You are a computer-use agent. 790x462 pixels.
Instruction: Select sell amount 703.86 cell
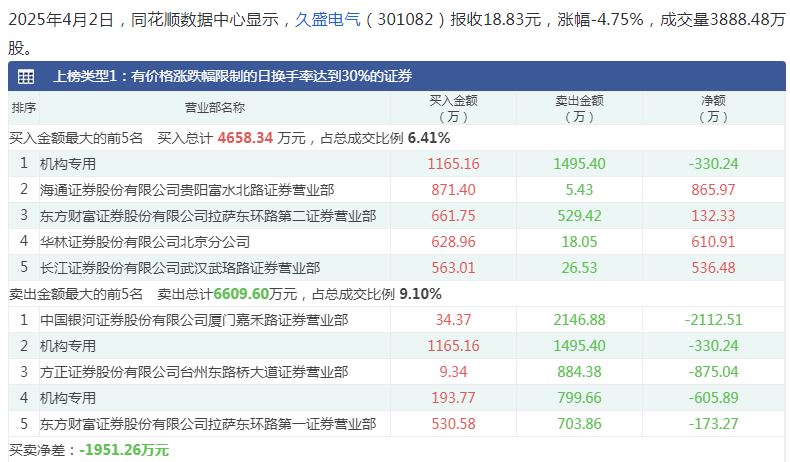579,424
